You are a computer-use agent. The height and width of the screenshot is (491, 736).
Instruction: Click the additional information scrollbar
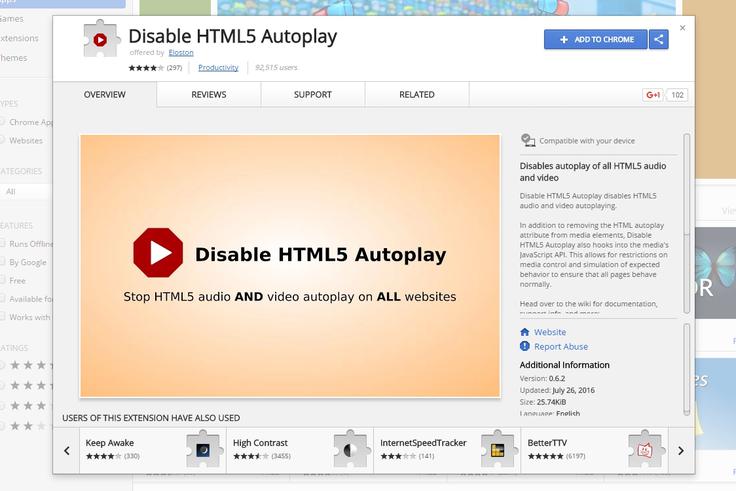click(x=686, y=369)
